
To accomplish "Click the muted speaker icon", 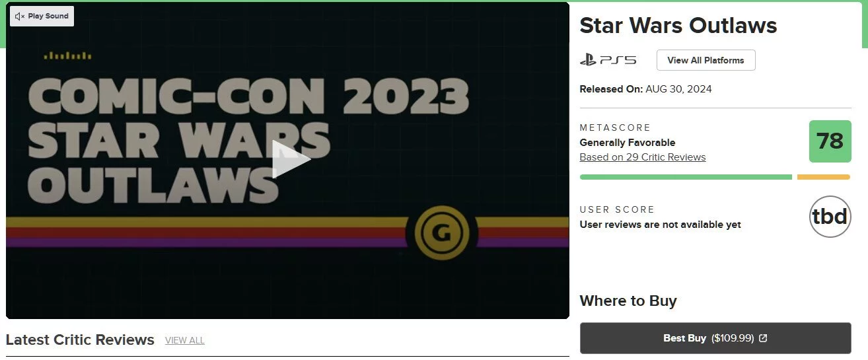I will 19,16.
